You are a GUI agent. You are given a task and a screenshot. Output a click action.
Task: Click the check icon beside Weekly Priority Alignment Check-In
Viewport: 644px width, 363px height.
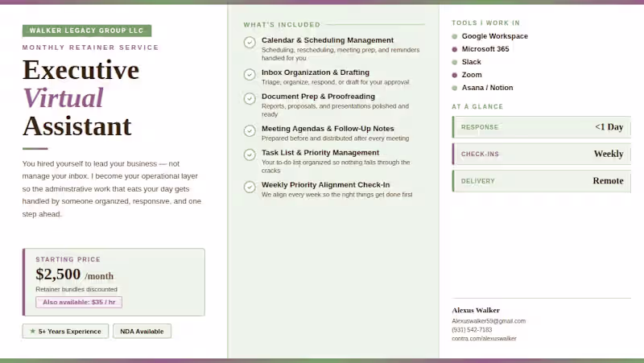[250, 188]
